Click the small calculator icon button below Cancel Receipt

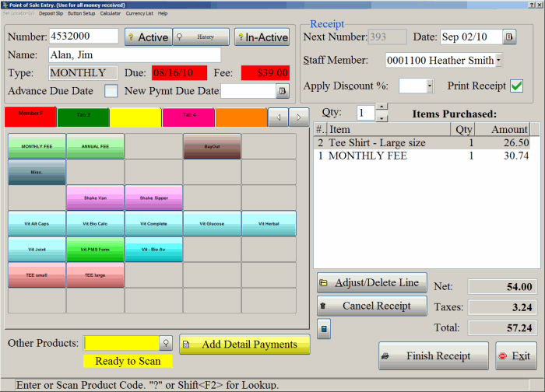click(324, 328)
